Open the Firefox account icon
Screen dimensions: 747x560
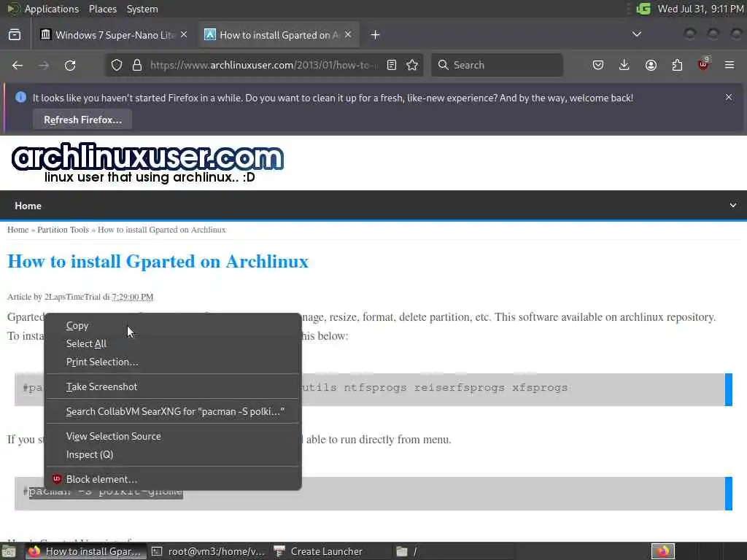[x=651, y=65]
